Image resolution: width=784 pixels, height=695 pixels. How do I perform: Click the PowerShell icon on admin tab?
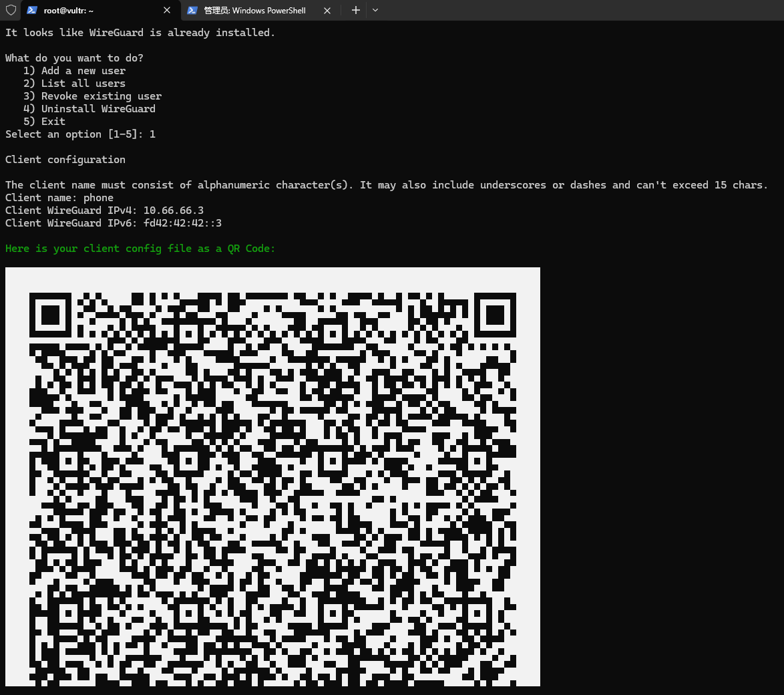192,10
